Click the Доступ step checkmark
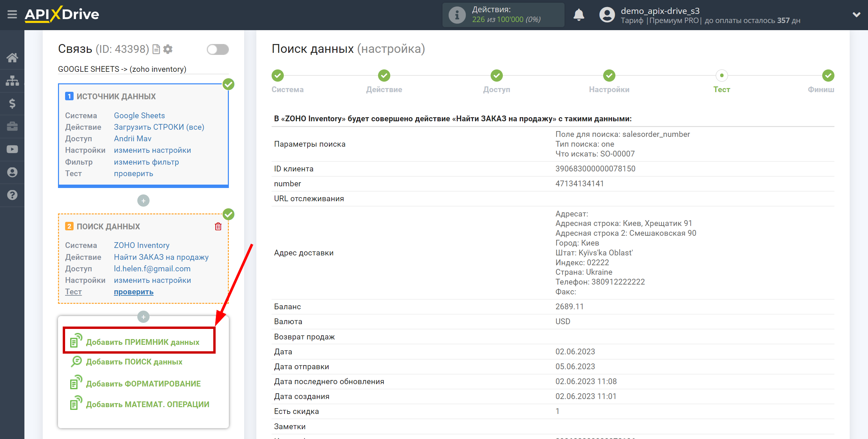This screenshot has height=439, width=868. 497,76
